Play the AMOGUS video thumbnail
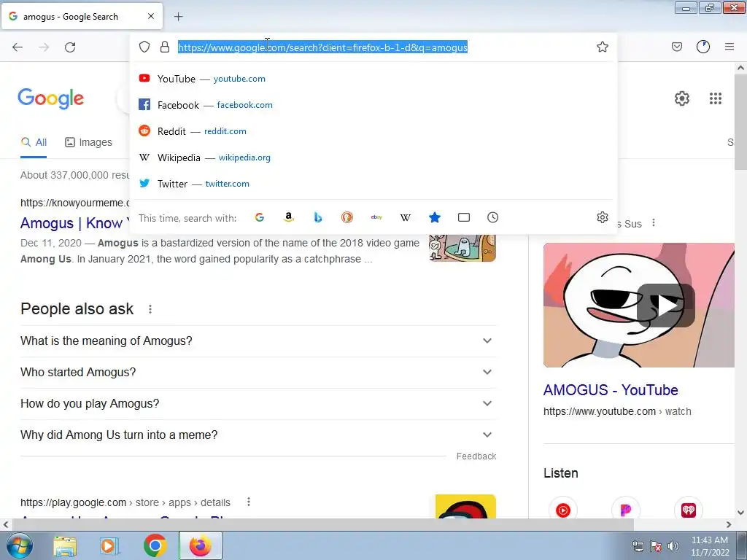Image resolution: width=747 pixels, height=560 pixels. 665,306
